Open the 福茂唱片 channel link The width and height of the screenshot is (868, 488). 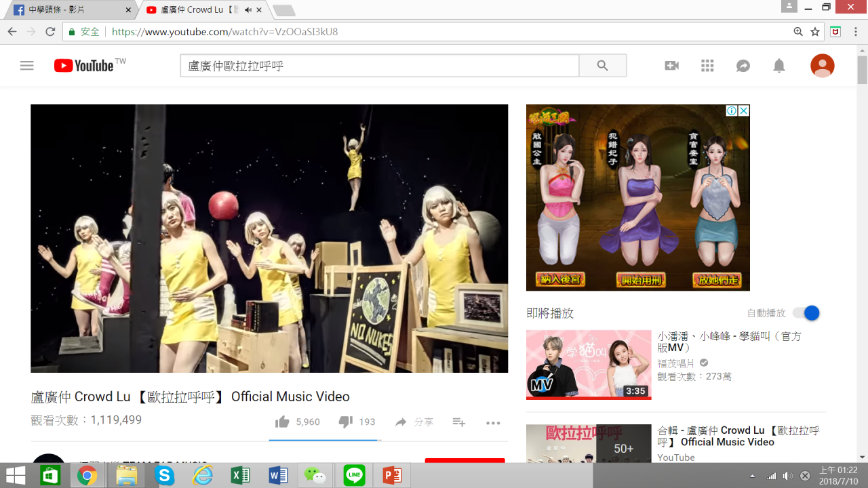pyautogui.click(x=677, y=363)
